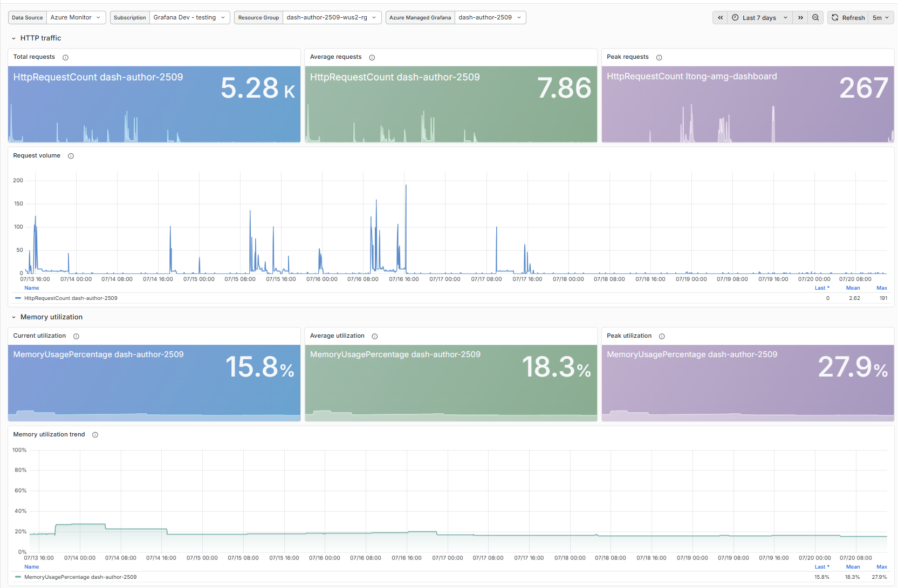898x588 pixels.
Task: Click info icon next to Memory utilization trend
Action: [x=95, y=435]
